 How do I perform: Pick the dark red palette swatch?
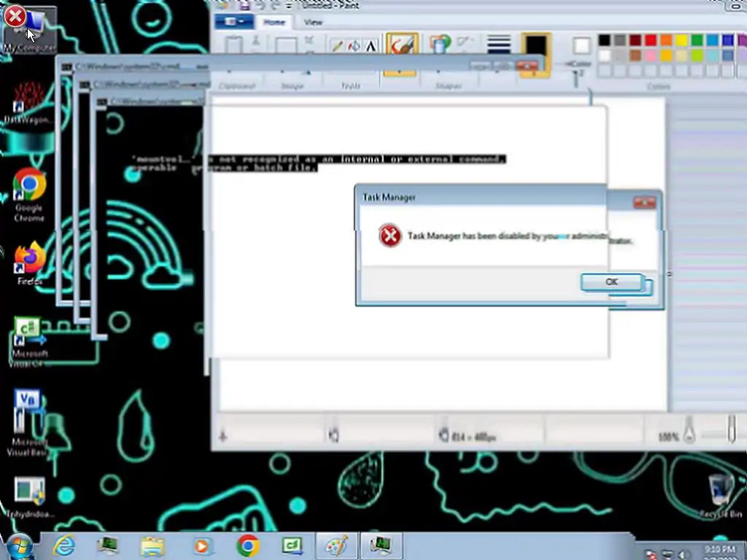[x=635, y=40]
